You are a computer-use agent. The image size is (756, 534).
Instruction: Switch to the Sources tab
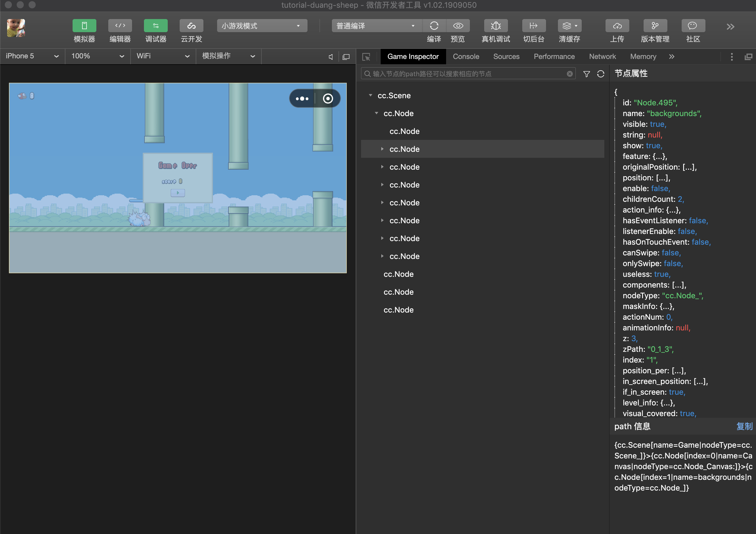pyautogui.click(x=506, y=57)
